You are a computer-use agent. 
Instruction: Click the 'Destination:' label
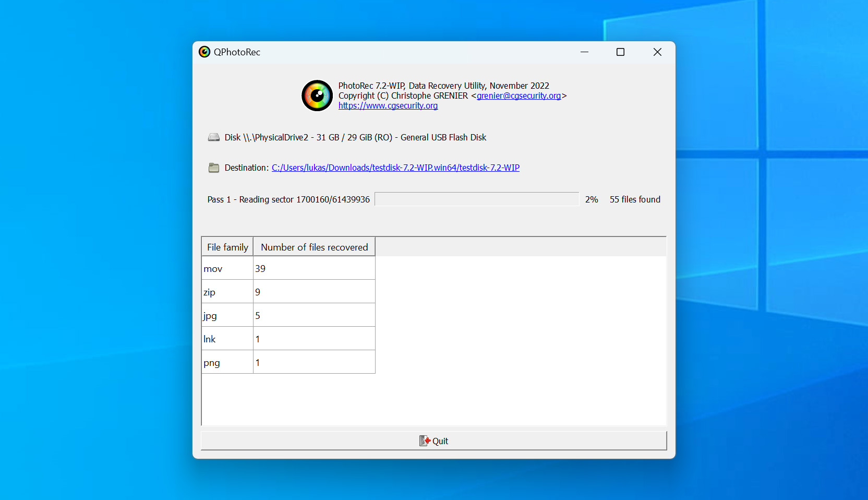247,168
